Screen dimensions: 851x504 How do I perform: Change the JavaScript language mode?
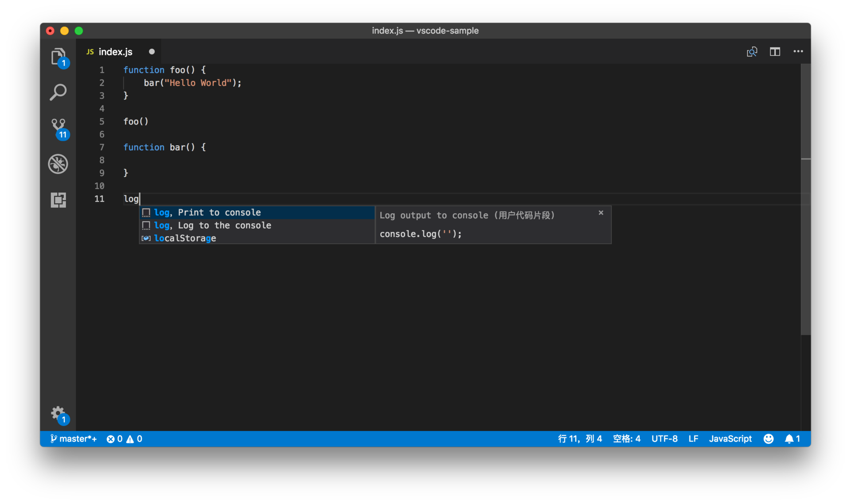point(730,438)
